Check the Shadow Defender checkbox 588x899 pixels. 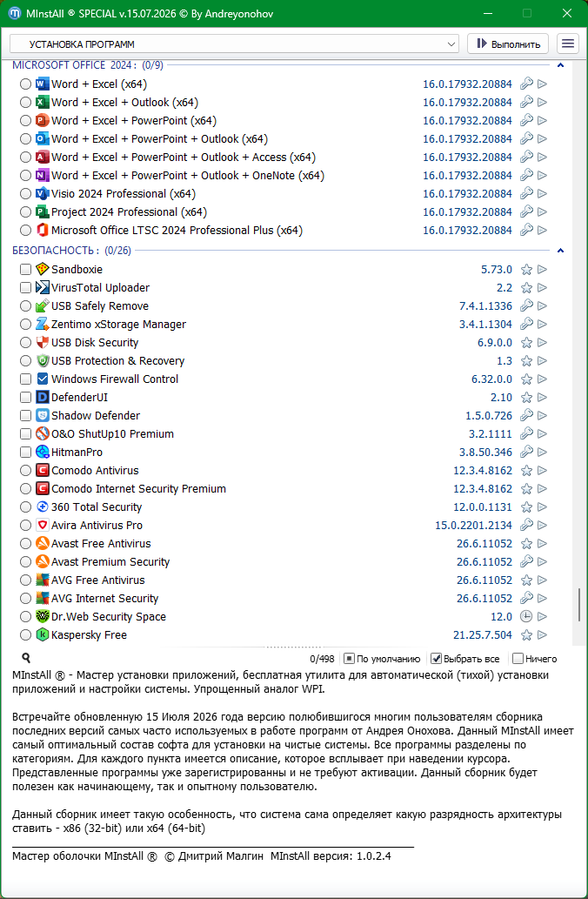coord(25,416)
